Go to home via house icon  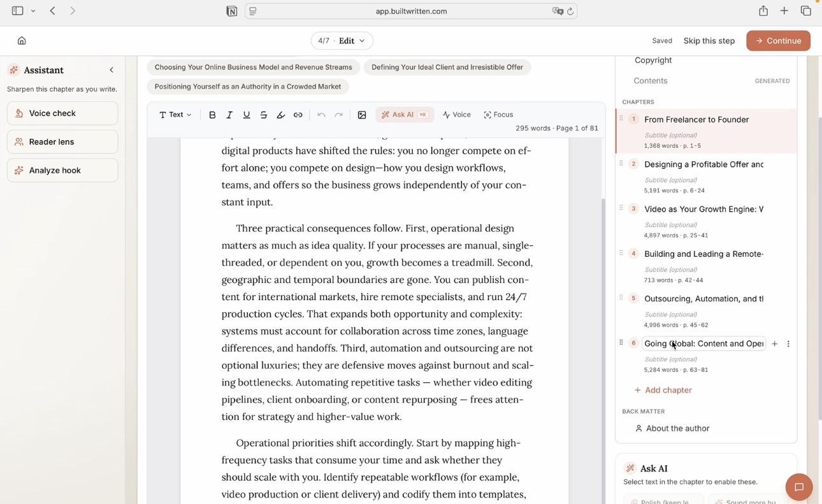tap(22, 41)
